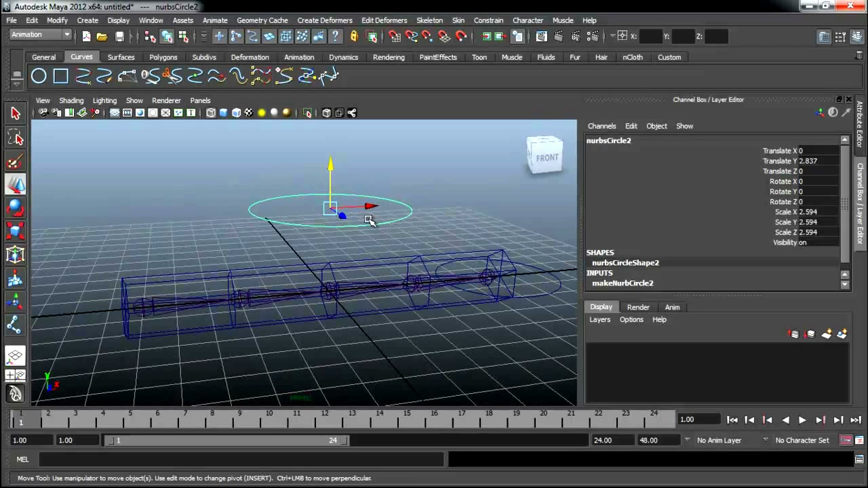This screenshot has width=868, height=488.
Task: Click the range slider bar handle
Action: (x=225, y=441)
